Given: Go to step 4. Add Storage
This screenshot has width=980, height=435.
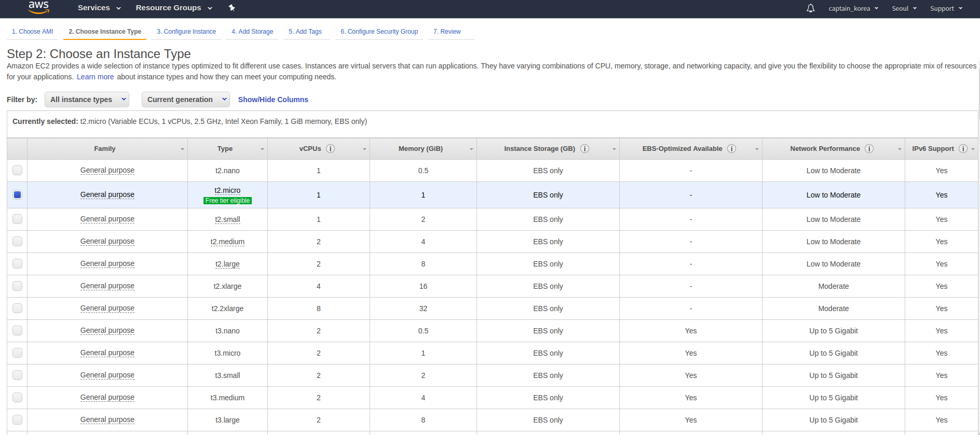Looking at the screenshot, I should coord(252,32).
